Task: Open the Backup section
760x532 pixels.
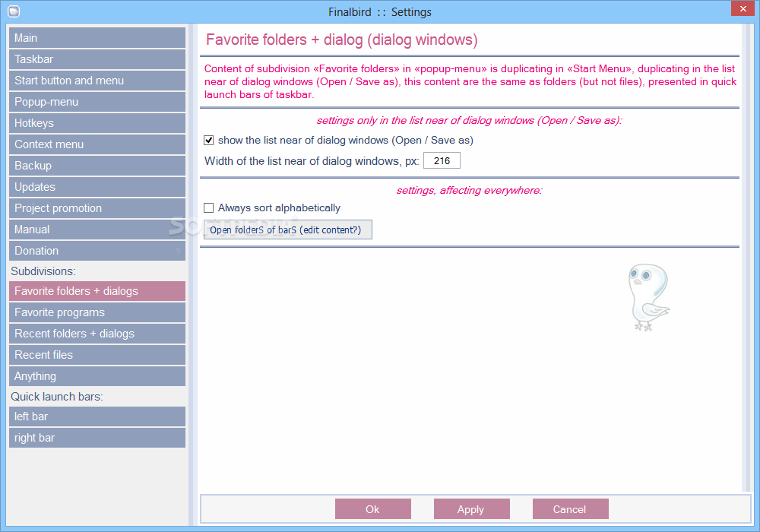Action: coord(97,166)
